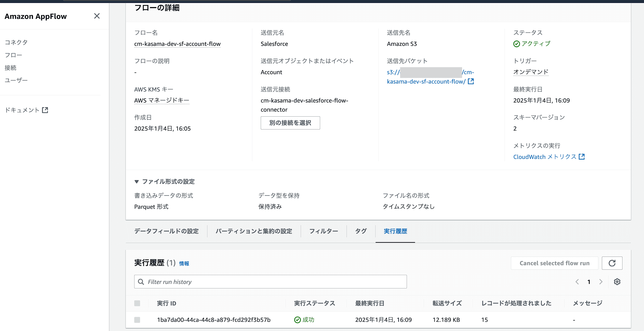The image size is (644, 331).
Task: Open the コネクタ navigation item
Action: click(x=16, y=42)
